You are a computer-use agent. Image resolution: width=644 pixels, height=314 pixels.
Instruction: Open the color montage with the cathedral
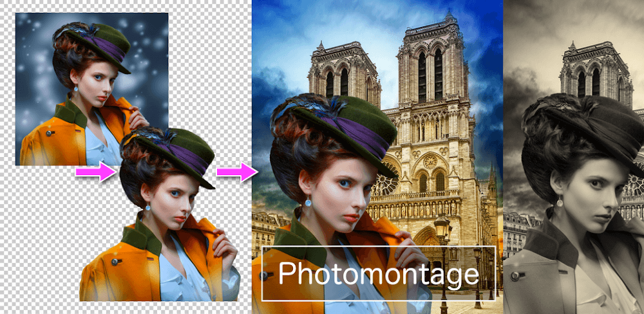pos(377,157)
